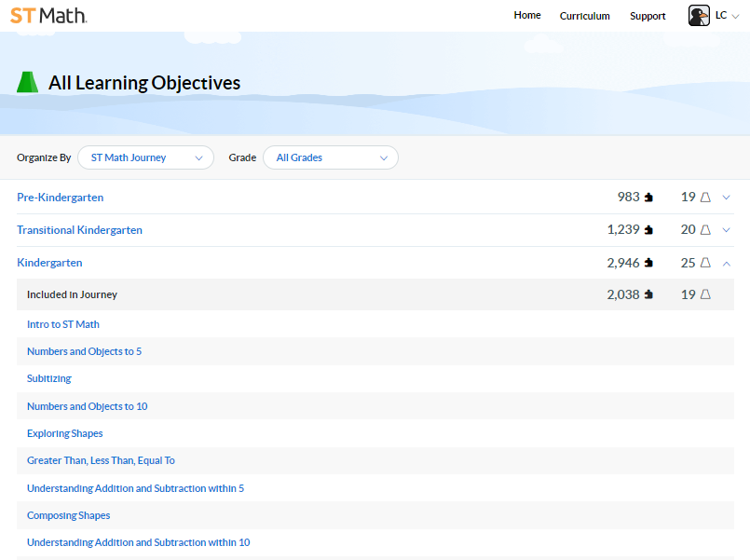The image size is (750, 560).
Task: Open Numbers and Objects to 5 objective
Action: (84, 351)
